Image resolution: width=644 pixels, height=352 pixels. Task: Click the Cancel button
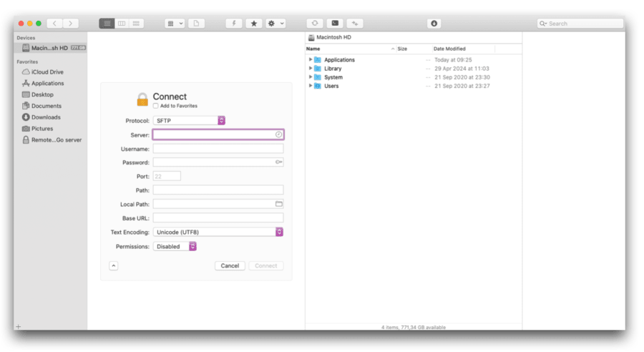230,265
